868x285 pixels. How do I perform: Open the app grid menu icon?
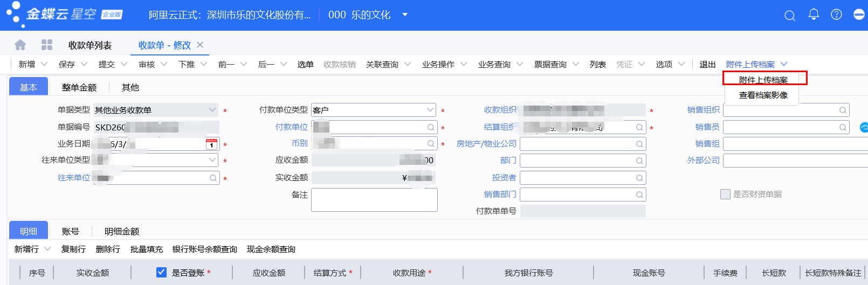click(x=47, y=45)
